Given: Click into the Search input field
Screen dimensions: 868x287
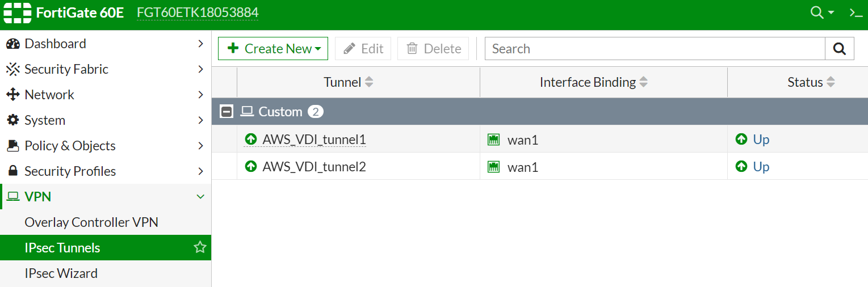Looking at the screenshot, I should click(x=654, y=49).
